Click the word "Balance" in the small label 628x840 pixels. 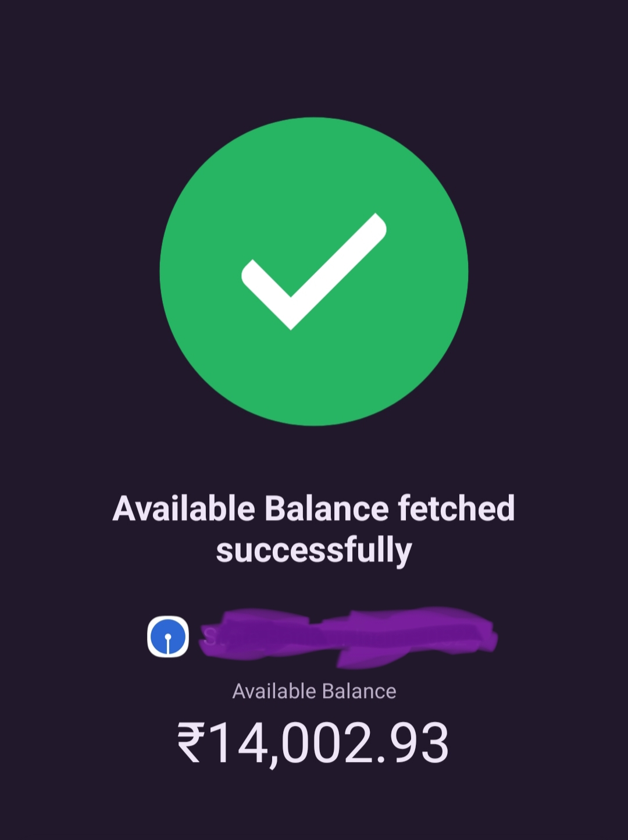click(359, 691)
